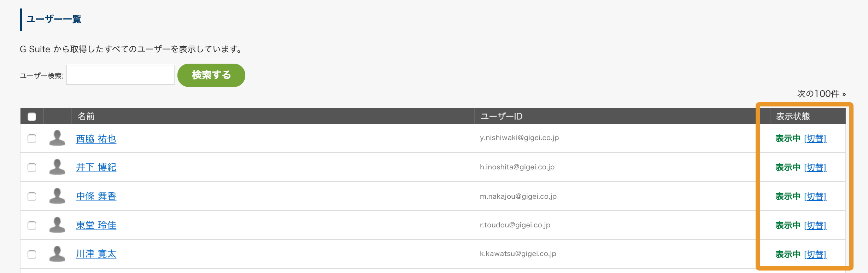Image resolution: width=868 pixels, height=273 pixels.
Task: Open user 井下 博紀 profile link
Action: click(96, 167)
